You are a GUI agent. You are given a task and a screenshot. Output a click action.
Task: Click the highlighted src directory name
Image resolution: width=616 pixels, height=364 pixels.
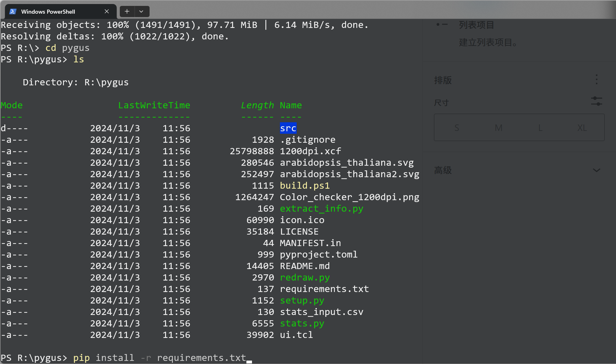[x=288, y=128]
